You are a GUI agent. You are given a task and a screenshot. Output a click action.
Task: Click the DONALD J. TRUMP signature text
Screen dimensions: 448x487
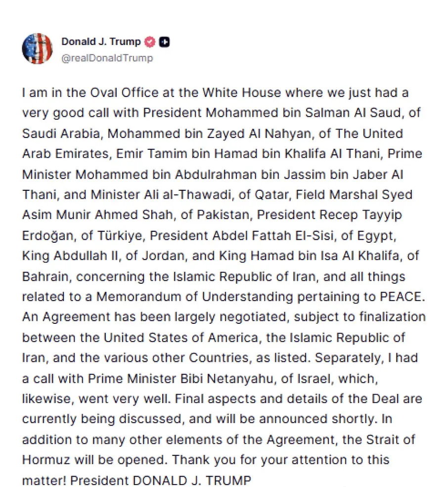pyautogui.click(x=192, y=480)
